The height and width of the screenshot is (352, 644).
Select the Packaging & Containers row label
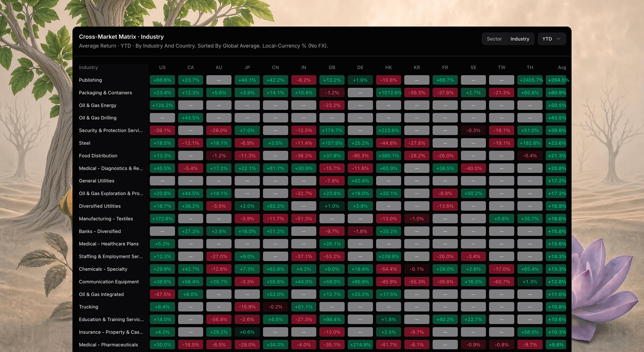(x=105, y=93)
